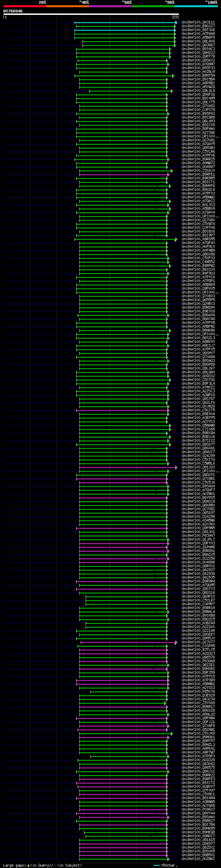
Task: Click the purple alignment bar for UniRef100_O81320
Action: coord(128,467)
